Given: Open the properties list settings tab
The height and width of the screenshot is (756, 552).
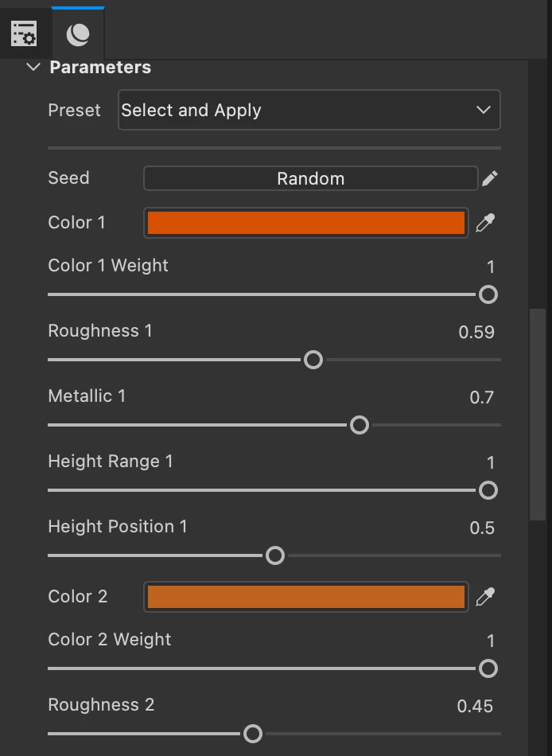Looking at the screenshot, I should [24, 33].
